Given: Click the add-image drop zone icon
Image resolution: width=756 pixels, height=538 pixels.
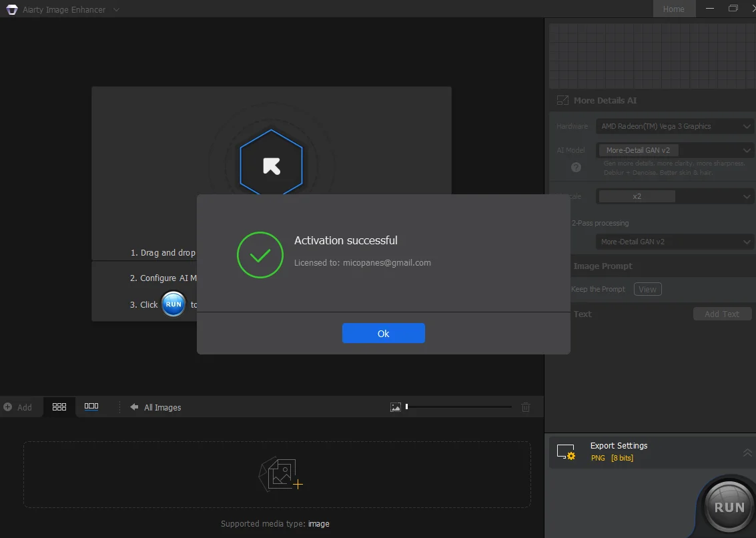Looking at the screenshot, I should click(x=281, y=474).
